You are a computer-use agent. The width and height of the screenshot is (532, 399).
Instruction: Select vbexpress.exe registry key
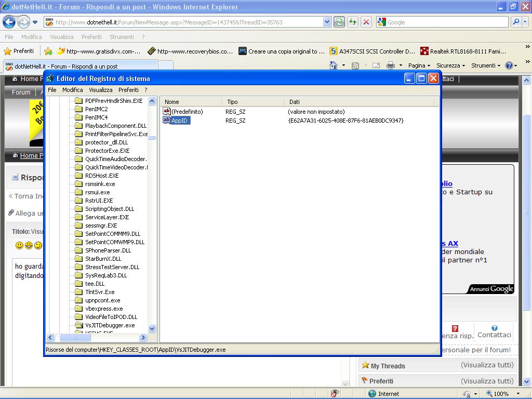pos(104,309)
